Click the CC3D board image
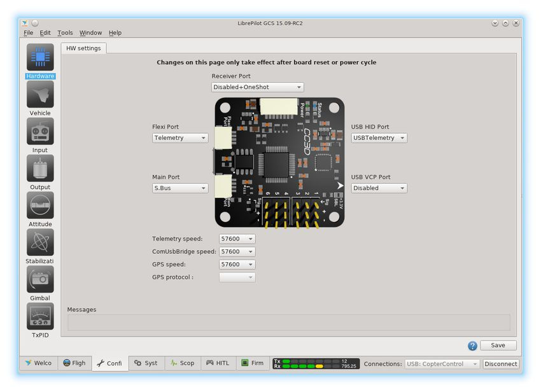This screenshot has width=541, height=392. [279, 162]
